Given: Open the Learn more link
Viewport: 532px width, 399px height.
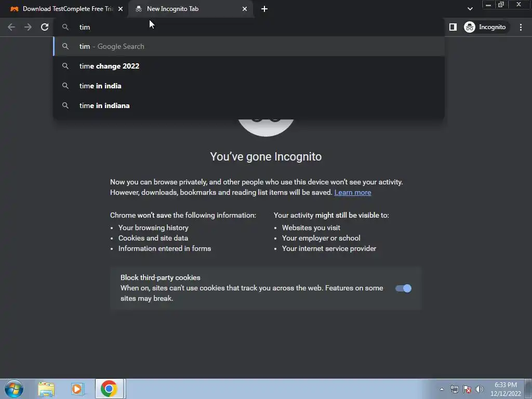Looking at the screenshot, I should (x=353, y=192).
